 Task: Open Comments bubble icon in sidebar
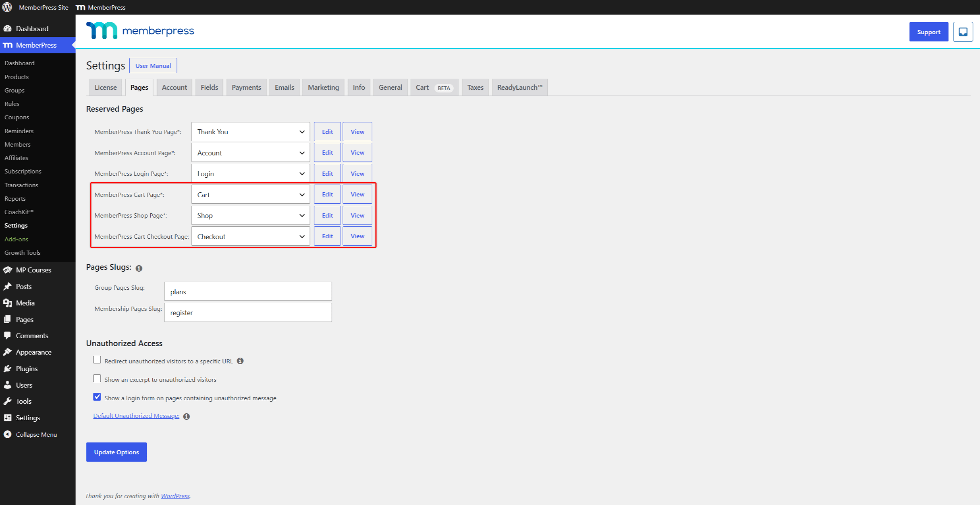coord(7,335)
